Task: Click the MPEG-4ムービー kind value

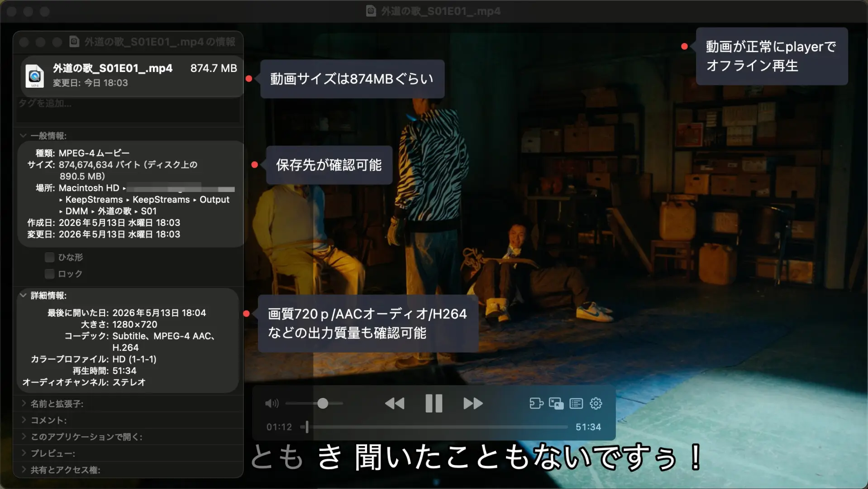Action: (94, 153)
